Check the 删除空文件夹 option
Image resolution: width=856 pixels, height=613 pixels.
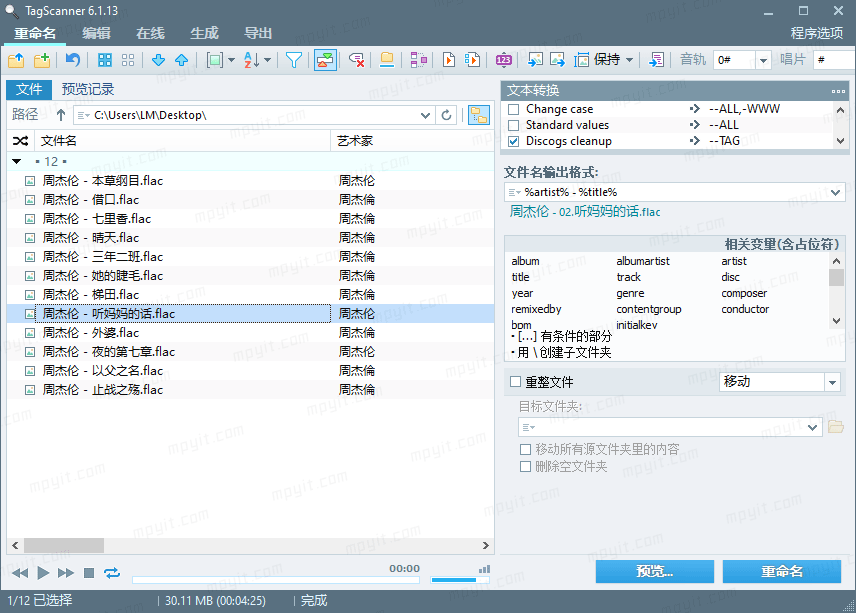tap(525, 467)
